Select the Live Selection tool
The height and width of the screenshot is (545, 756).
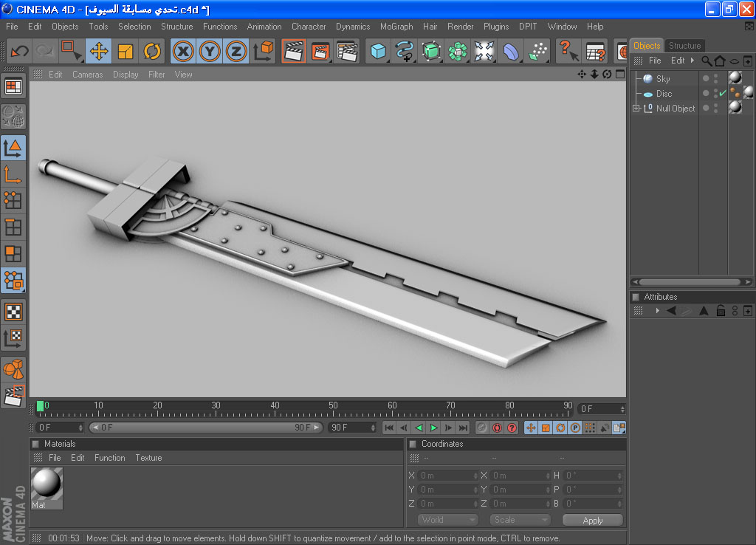tap(72, 51)
